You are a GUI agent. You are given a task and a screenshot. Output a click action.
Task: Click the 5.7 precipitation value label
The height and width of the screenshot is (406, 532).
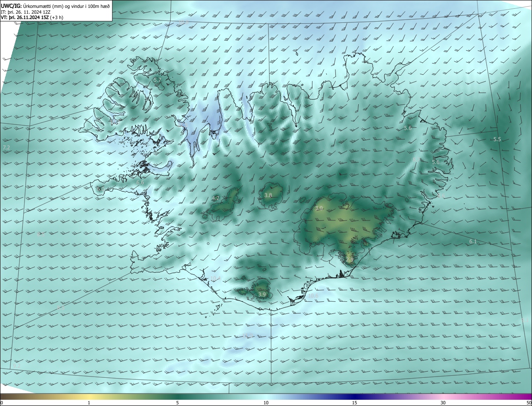click(157, 80)
